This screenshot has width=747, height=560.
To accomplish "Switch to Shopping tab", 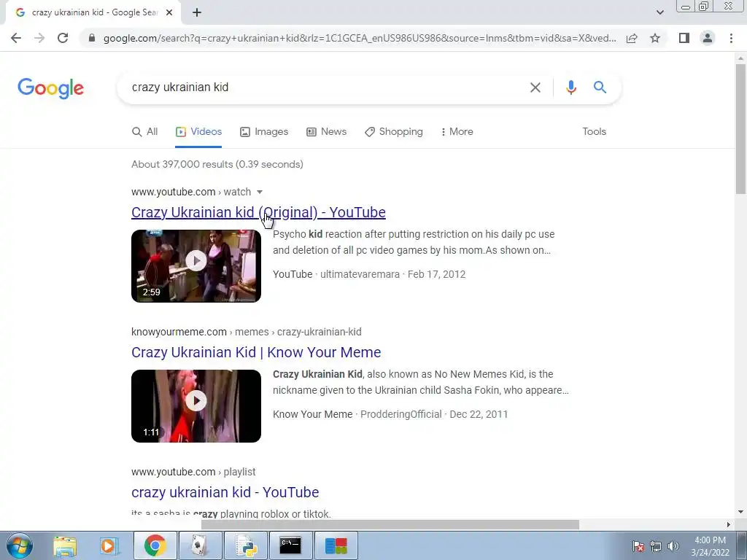I will [393, 132].
